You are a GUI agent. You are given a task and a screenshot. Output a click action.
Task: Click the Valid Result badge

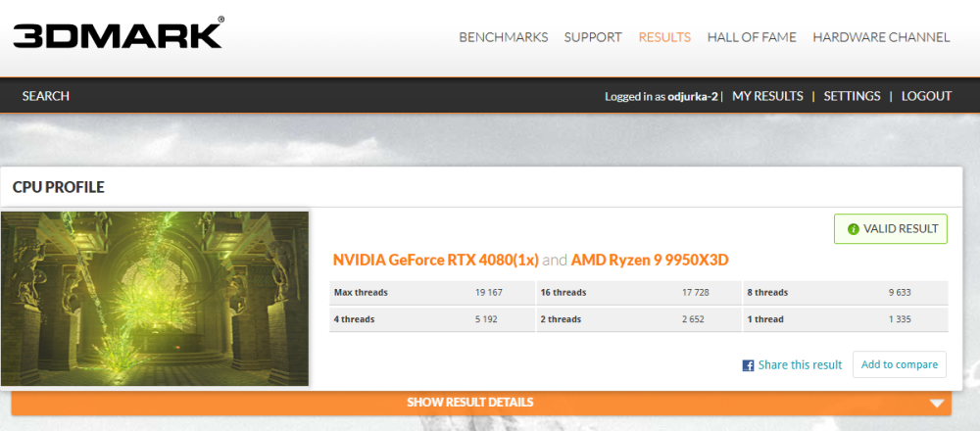[891, 229]
